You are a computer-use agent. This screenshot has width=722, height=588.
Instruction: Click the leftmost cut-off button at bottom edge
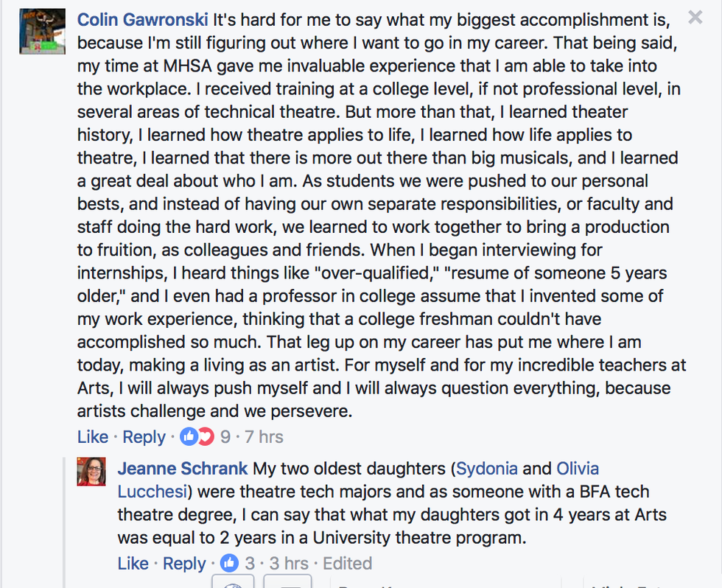234,582
